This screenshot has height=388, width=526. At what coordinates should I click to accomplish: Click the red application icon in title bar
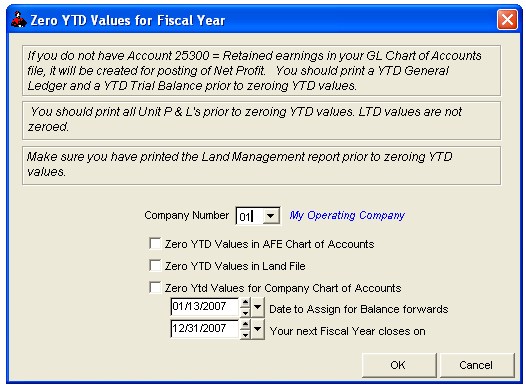[18, 19]
